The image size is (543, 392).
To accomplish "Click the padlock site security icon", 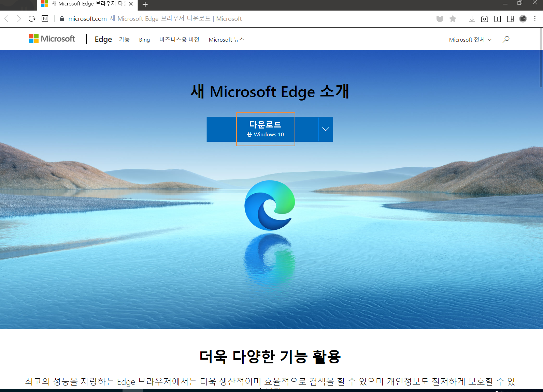I will point(62,19).
